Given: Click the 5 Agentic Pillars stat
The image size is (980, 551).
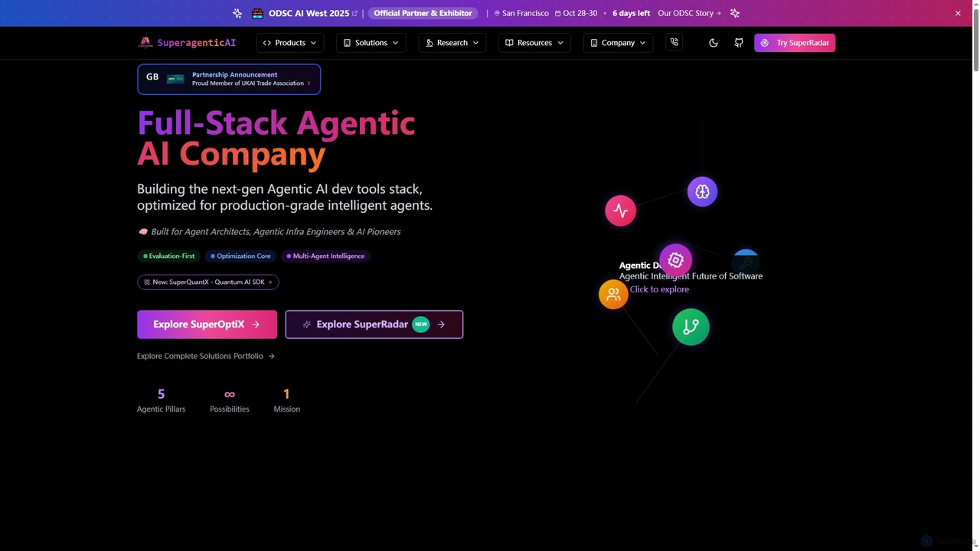Looking at the screenshot, I should (x=161, y=400).
